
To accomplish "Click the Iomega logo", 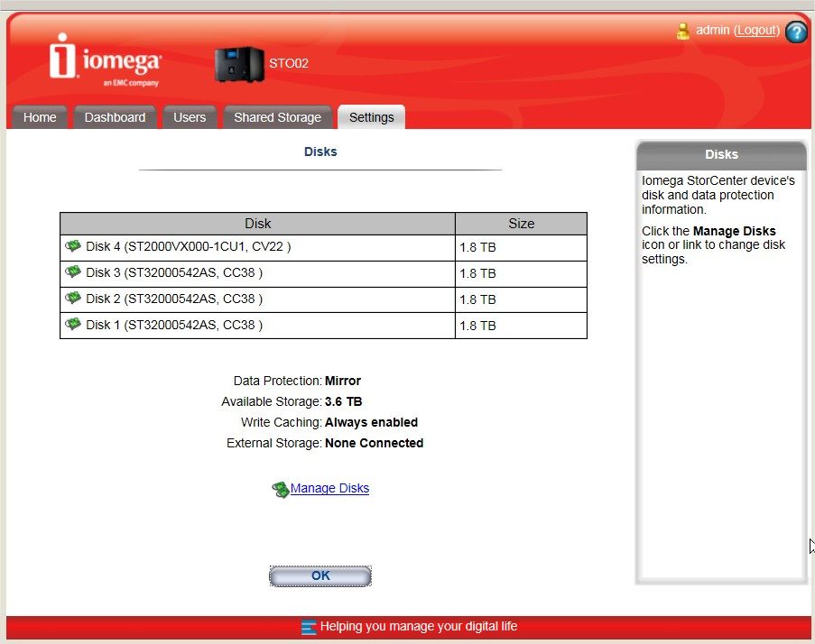I will [x=105, y=60].
